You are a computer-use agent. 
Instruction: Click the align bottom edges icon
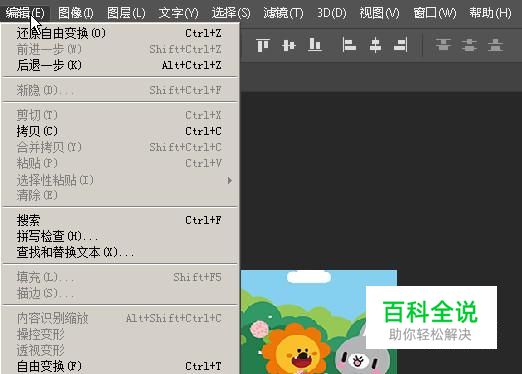coord(315,45)
